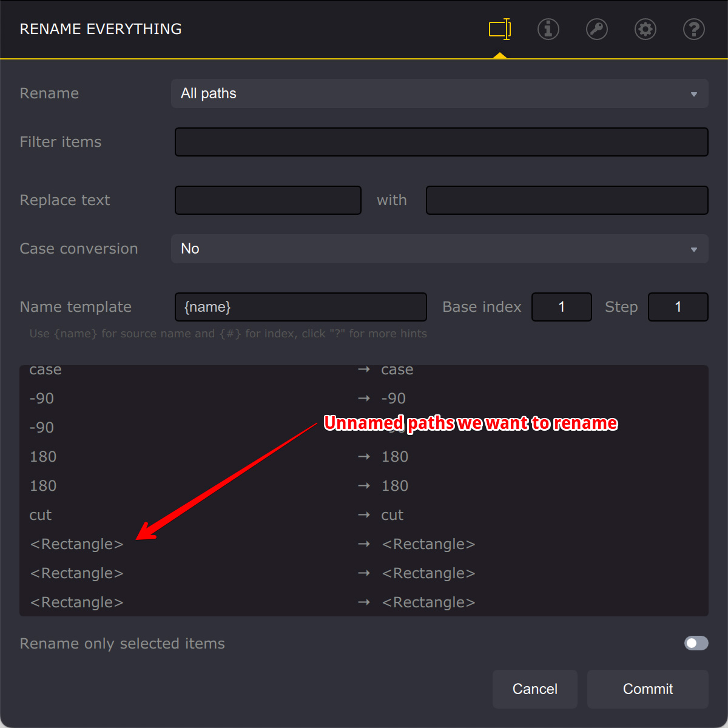The height and width of the screenshot is (728, 728).
Task: Open the info panel icon
Action: (x=548, y=29)
